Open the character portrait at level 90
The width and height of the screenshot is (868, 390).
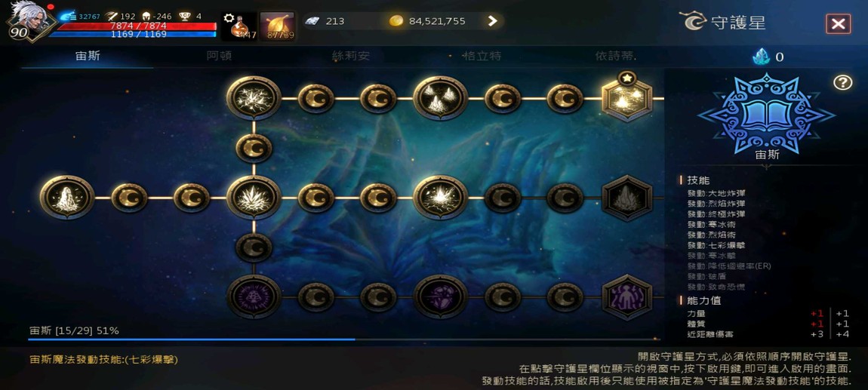29,21
